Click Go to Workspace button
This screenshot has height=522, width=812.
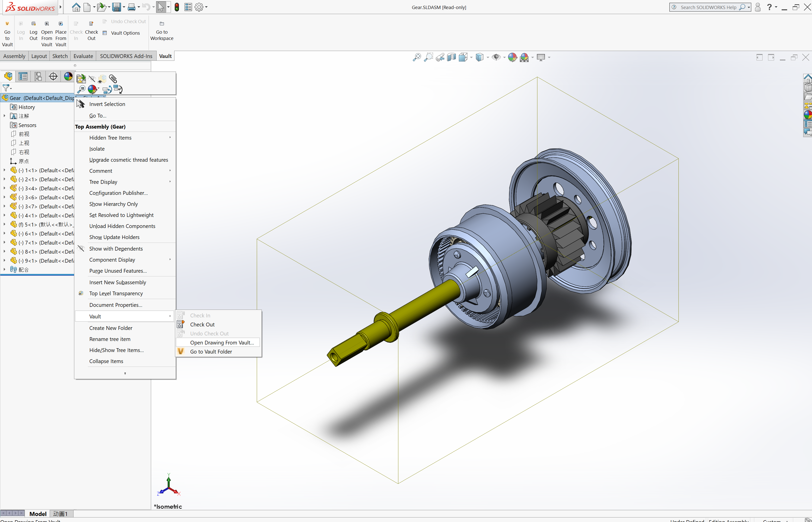coord(162,31)
